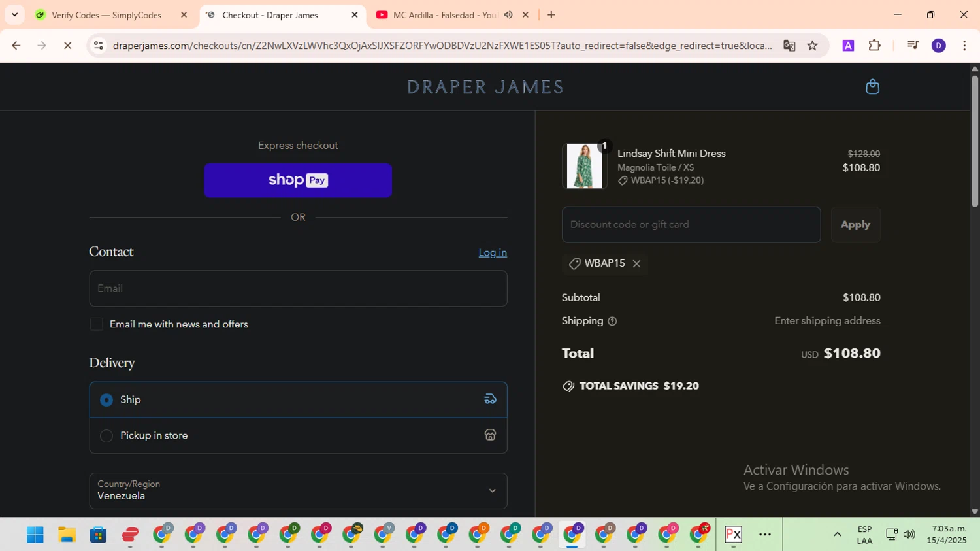Switch to Verify Codes — SimplyCodes tab
980x551 pixels.
click(x=106, y=15)
